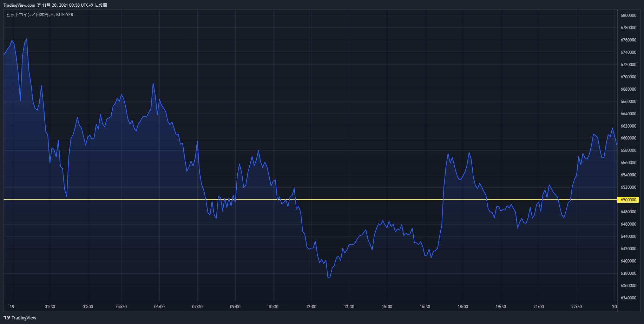Click the 6520000 price axis label

[629, 187]
